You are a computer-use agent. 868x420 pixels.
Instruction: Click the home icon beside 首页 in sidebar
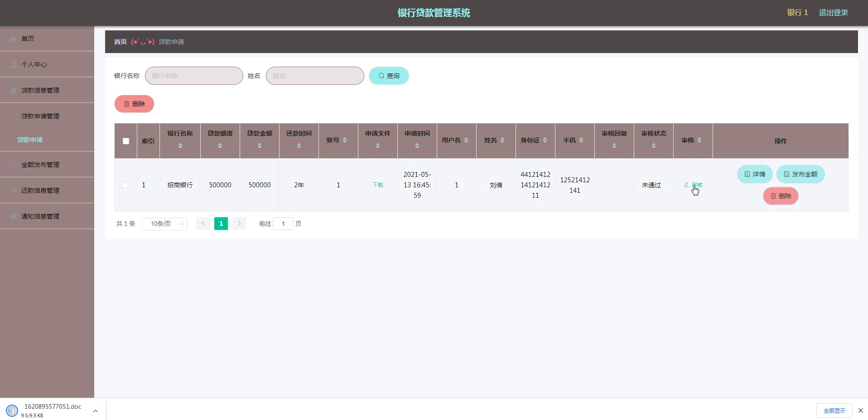pyautogui.click(x=14, y=39)
